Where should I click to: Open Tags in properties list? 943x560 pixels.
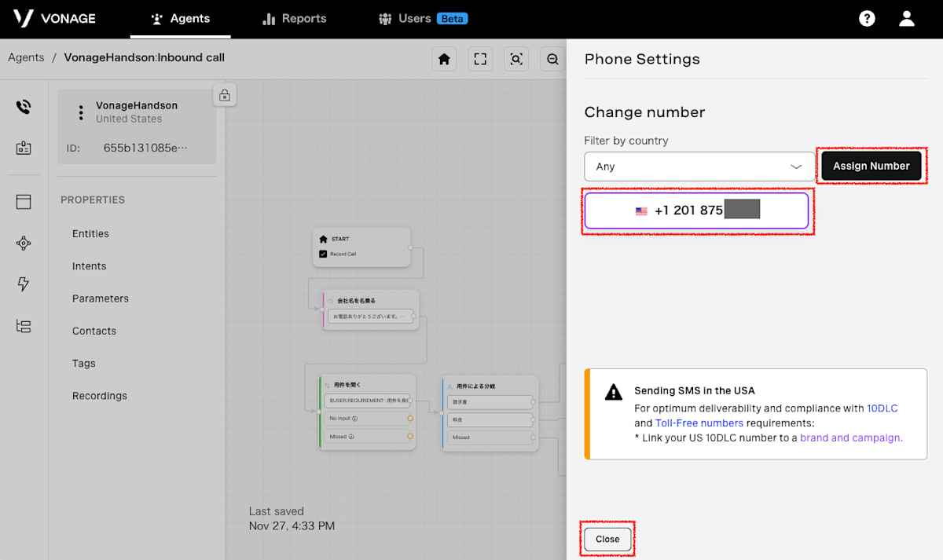pyautogui.click(x=83, y=364)
